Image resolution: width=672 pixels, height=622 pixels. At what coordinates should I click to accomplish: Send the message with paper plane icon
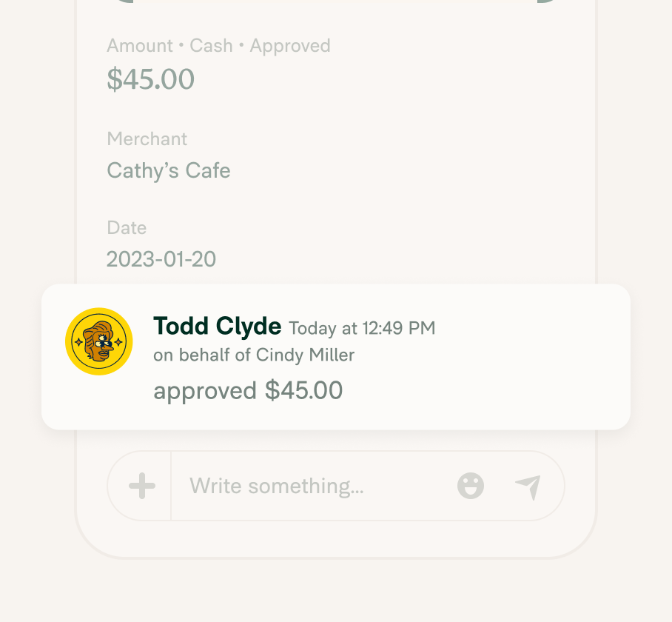coord(528,486)
